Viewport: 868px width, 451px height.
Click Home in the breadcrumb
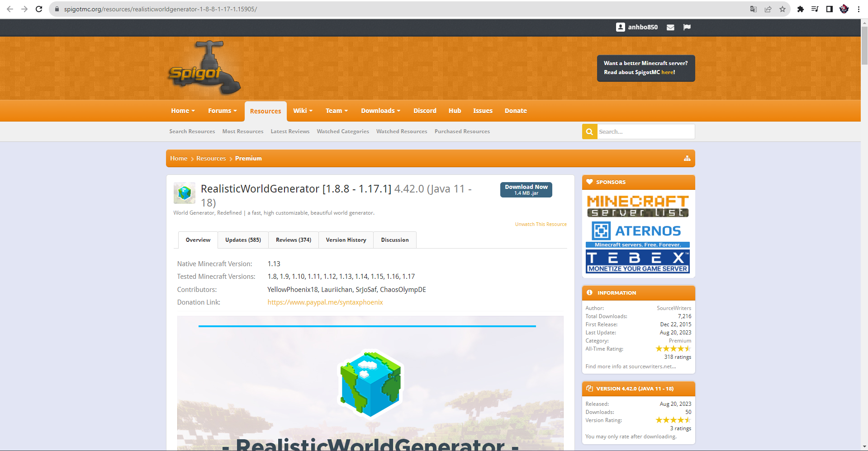click(x=179, y=158)
